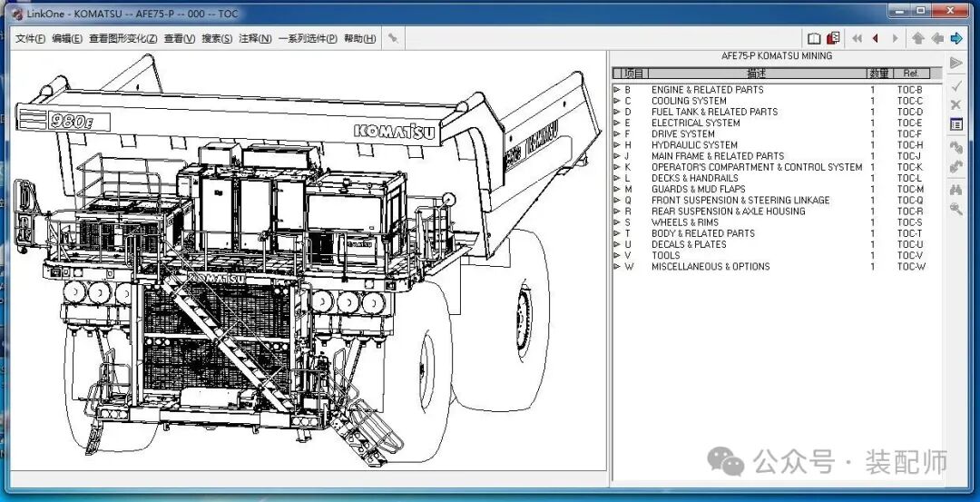
Task: Select BODY & RELATED PARTS text
Action: tap(703, 234)
